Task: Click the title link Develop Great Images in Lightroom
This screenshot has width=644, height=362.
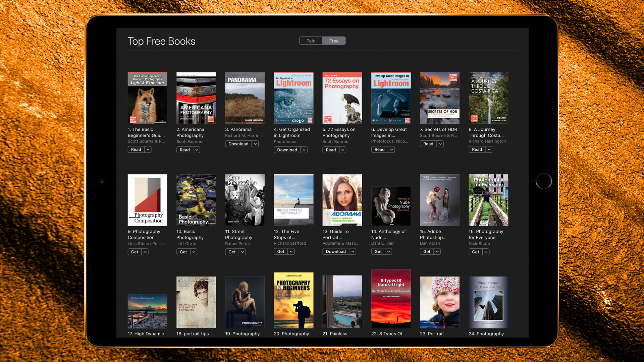Action: click(x=389, y=132)
